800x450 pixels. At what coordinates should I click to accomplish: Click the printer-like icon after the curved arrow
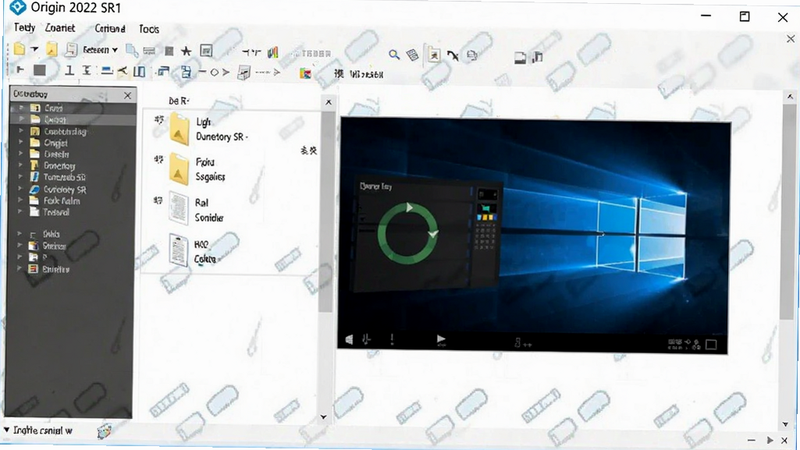pyautogui.click(x=472, y=55)
